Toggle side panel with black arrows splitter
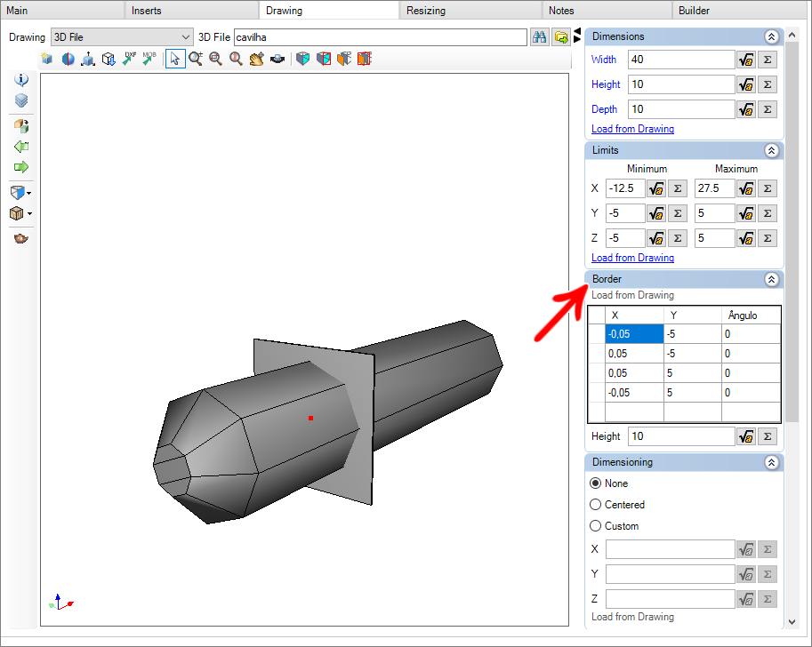 [x=577, y=36]
